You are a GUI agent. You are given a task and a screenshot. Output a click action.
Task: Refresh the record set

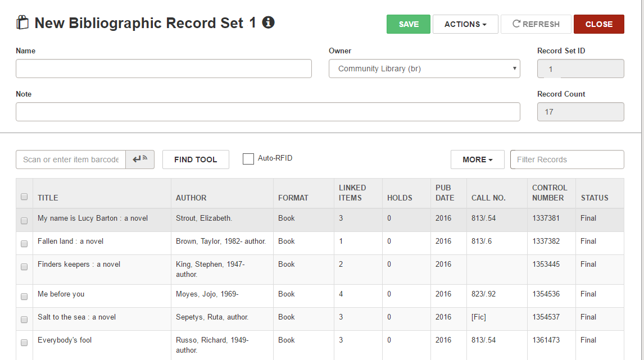click(x=536, y=24)
